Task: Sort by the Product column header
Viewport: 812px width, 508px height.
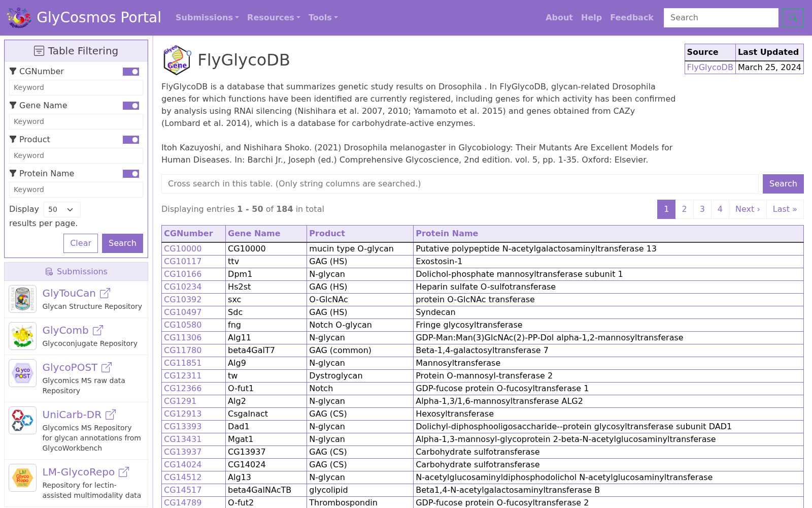Action: pos(327,234)
